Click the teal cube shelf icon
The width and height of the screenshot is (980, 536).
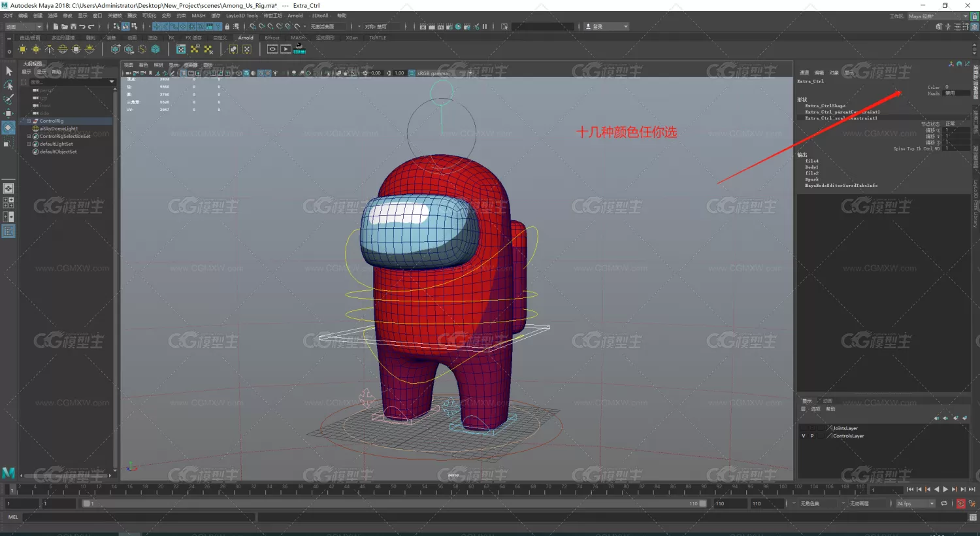(x=155, y=49)
